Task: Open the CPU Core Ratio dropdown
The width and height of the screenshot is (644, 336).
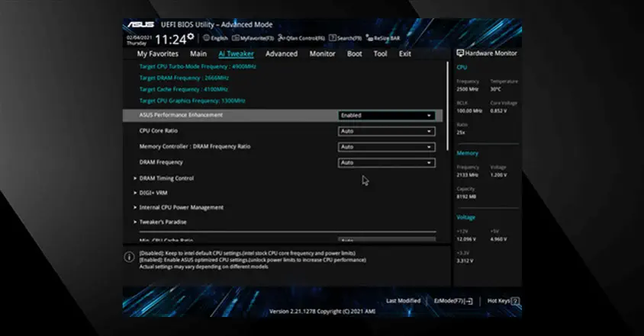Action: [386, 131]
